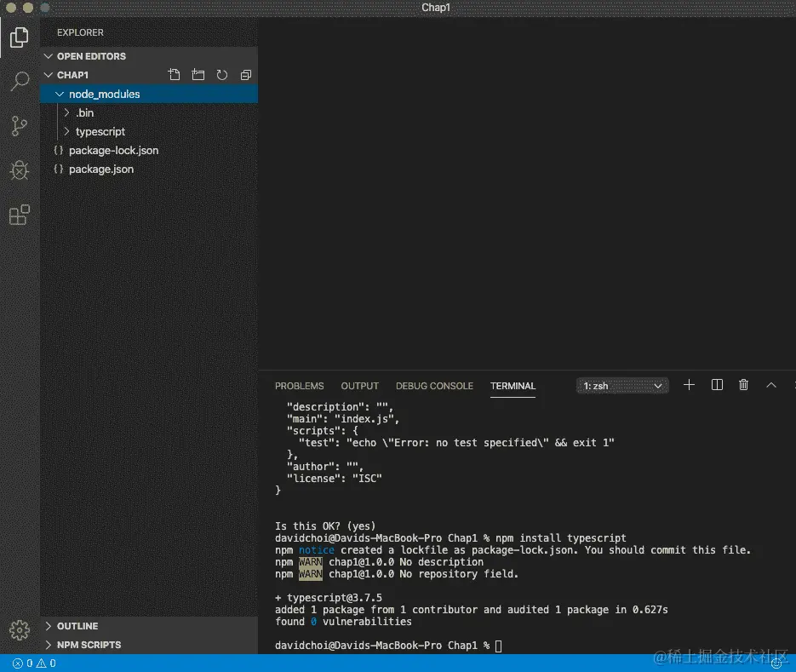Open the Run and Debug view
The width and height of the screenshot is (796, 672).
(19, 170)
